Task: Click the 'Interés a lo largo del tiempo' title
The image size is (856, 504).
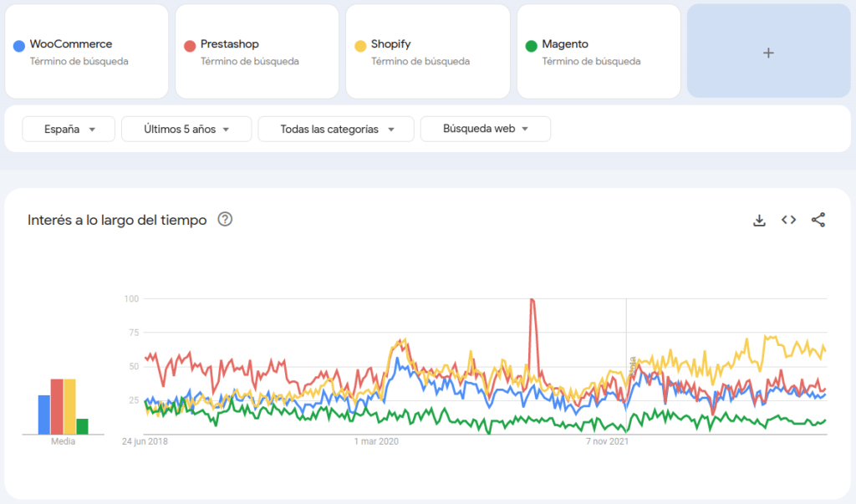Action: [117, 220]
